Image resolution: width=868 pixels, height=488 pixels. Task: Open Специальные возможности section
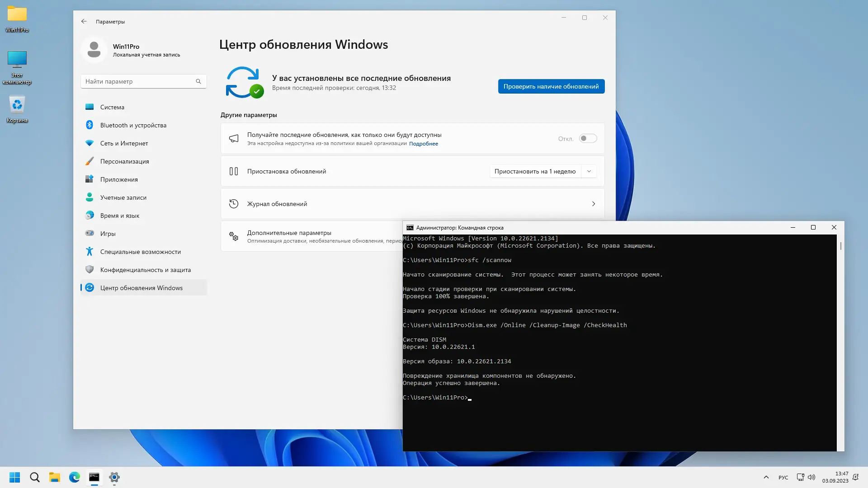[140, 252]
